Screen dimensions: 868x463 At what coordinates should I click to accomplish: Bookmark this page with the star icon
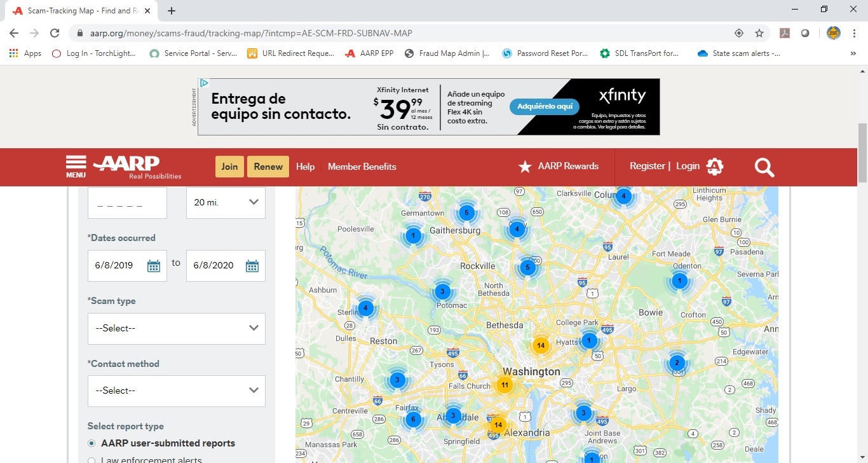tap(759, 33)
